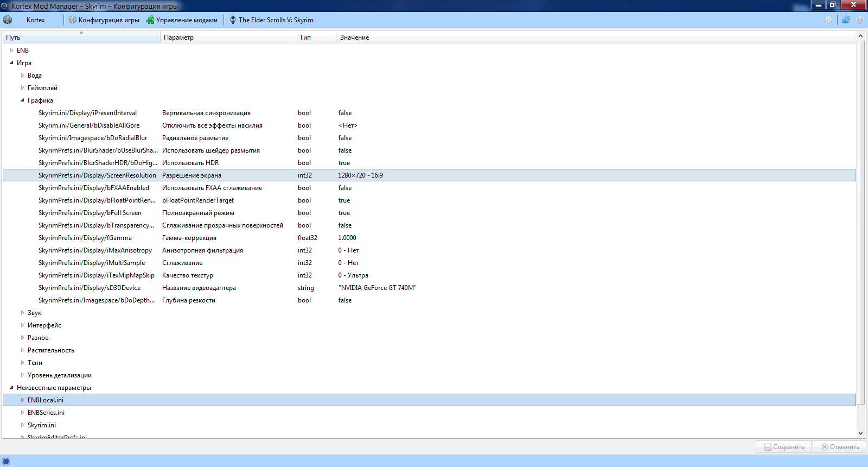Click the status indicator icon in bottom-left

point(7,461)
